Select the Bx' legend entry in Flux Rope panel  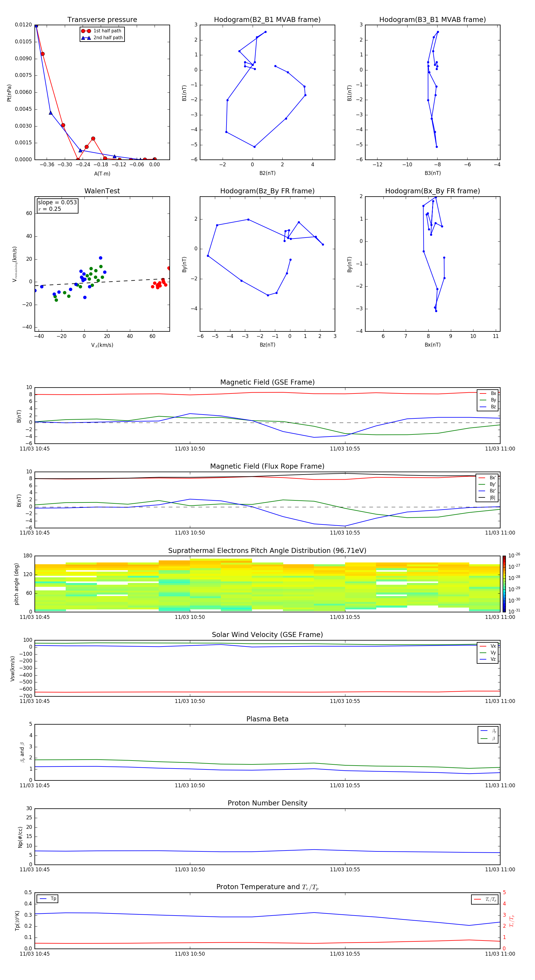coord(487,478)
